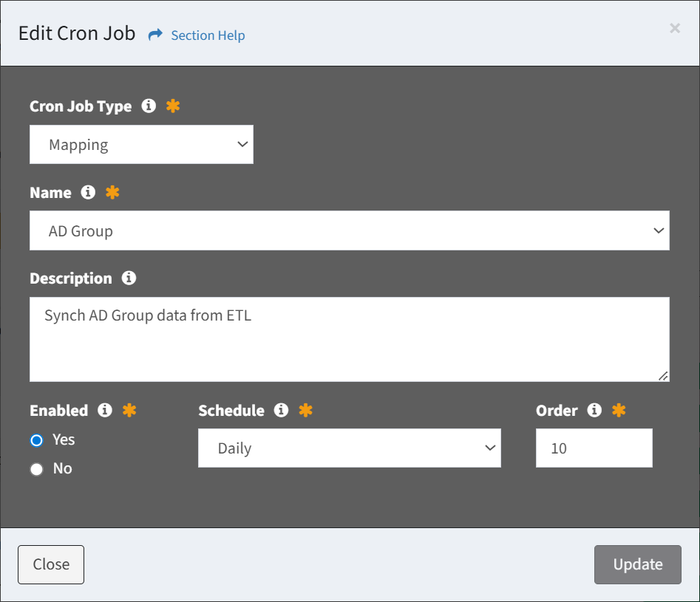Image resolution: width=700 pixels, height=602 pixels.
Task: Open the Schedule dropdown set to Daily
Action: (350, 448)
